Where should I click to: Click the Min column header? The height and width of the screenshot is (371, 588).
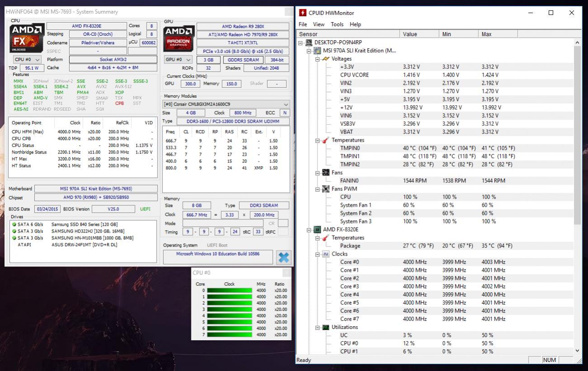(459, 34)
